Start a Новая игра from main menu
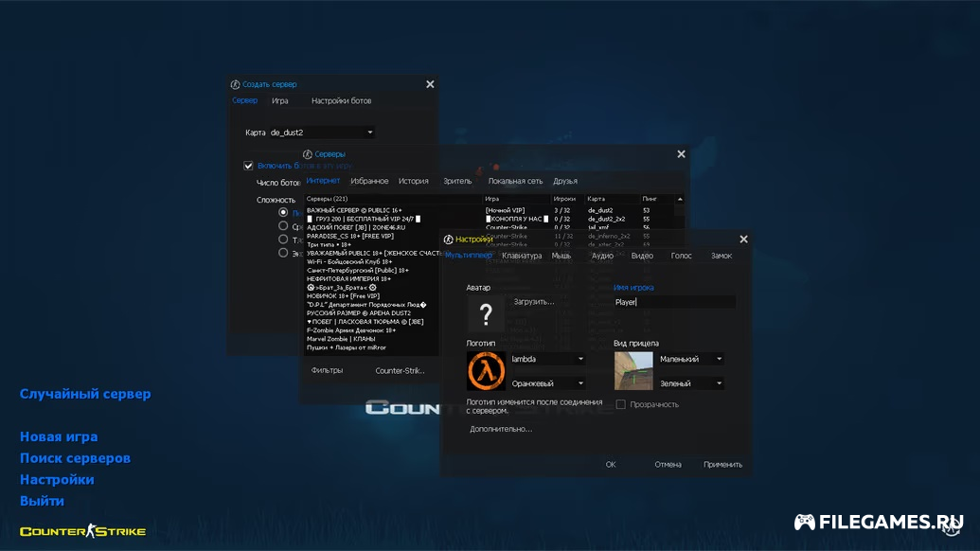This screenshot has height=551, width=980. [x=59, y=436]
